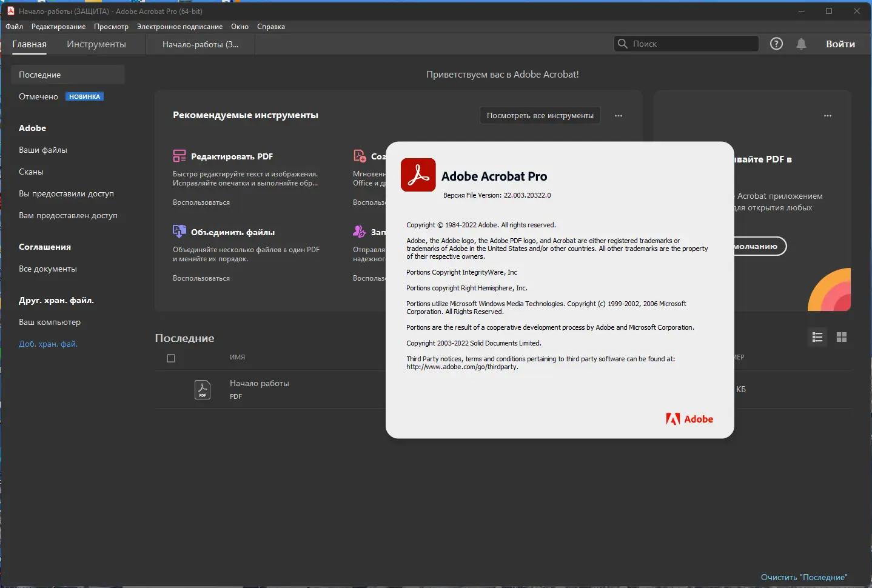872x588 pixels.
Task: Click the PDF file icon for Начало работы
Action: pos(203,389)
